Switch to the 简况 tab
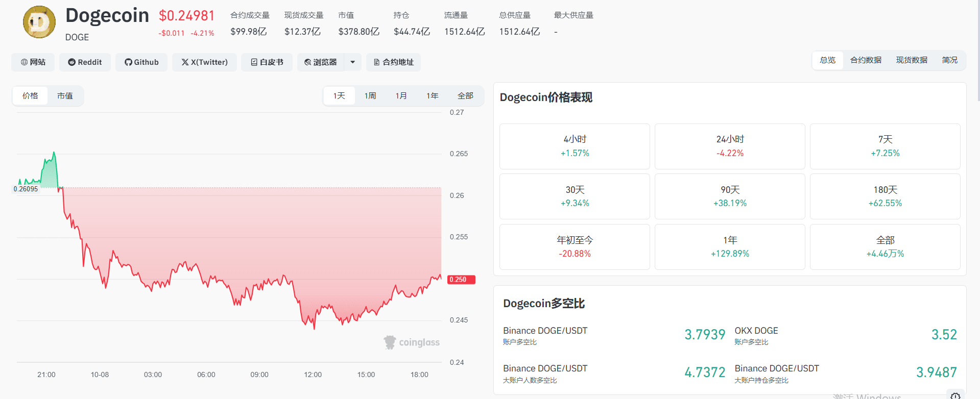980x399 pixels. [949, 60]
